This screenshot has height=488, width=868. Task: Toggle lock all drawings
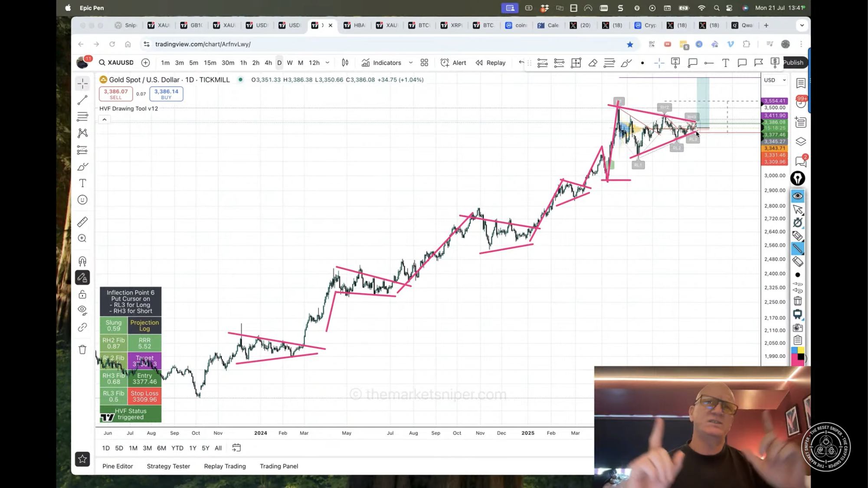pyautogui.click(x=82, y=295)
